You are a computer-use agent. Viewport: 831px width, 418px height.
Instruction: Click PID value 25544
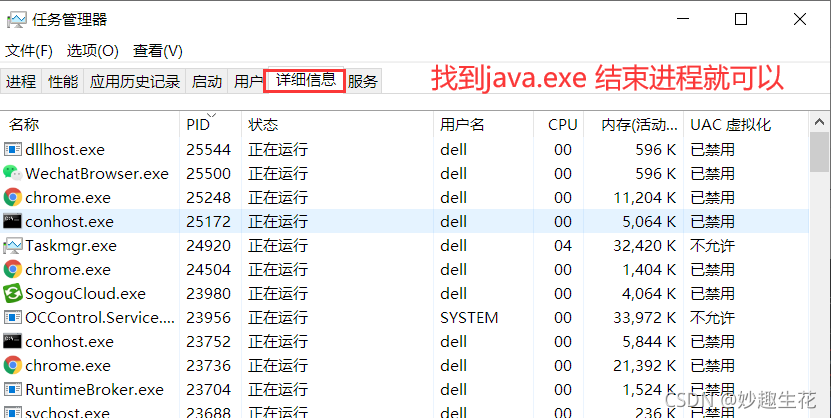point(208,149)
